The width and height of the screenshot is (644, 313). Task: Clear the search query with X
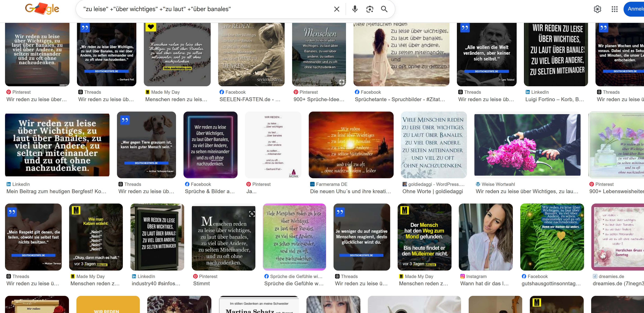click(x=336, y=9)
